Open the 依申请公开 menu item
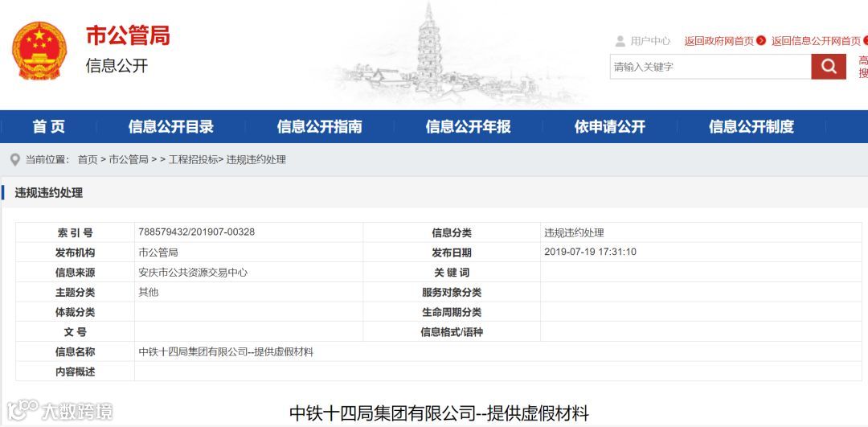The image size is (868, 427). click(x=609, y=127)
